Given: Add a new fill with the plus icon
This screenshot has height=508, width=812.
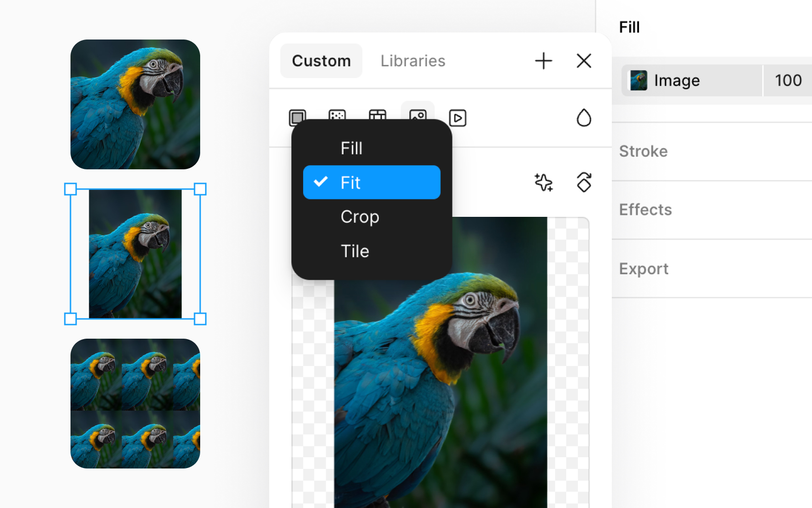Looking at the screenshot, I should [543, 61].
